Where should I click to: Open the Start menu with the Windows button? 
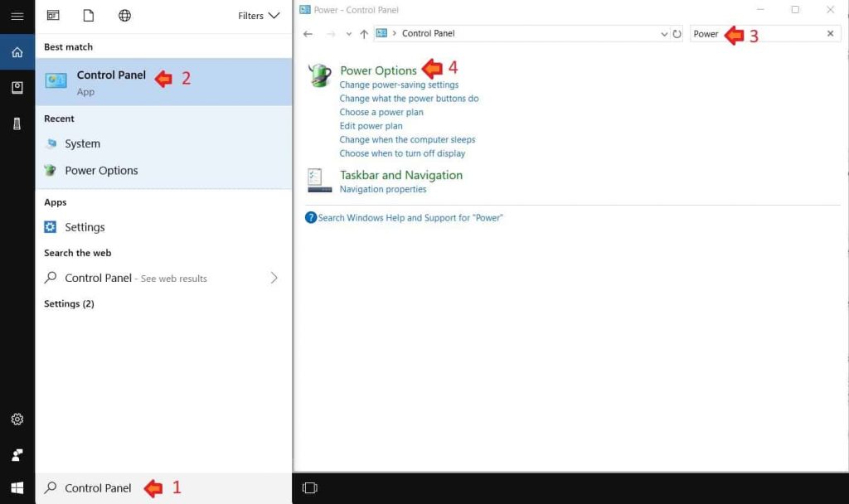[x=17, y=487]
